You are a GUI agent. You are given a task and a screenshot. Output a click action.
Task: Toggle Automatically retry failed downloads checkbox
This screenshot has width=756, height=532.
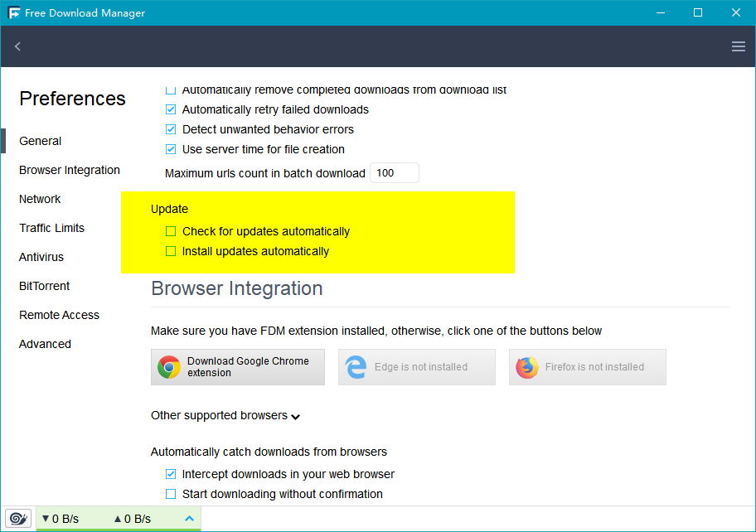point(171,109)
